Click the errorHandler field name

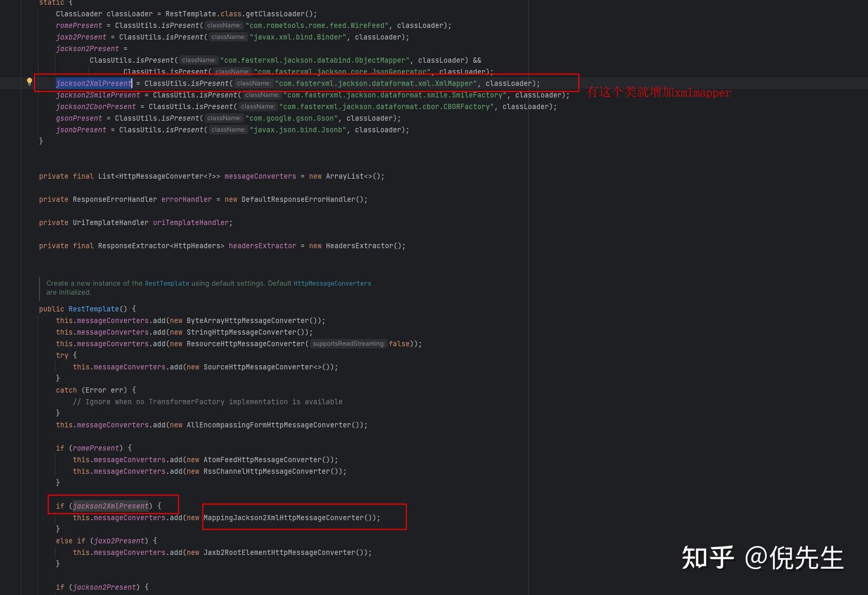click(187, 199)
